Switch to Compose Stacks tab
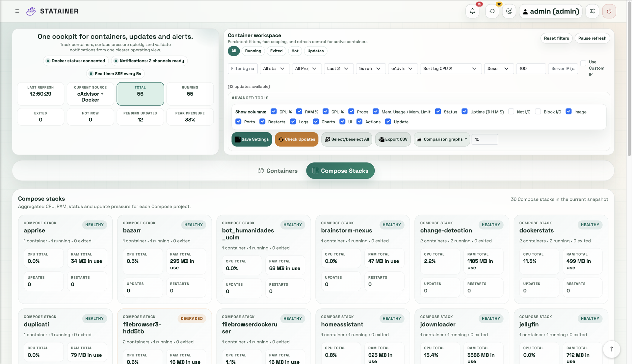 point(340,171)
